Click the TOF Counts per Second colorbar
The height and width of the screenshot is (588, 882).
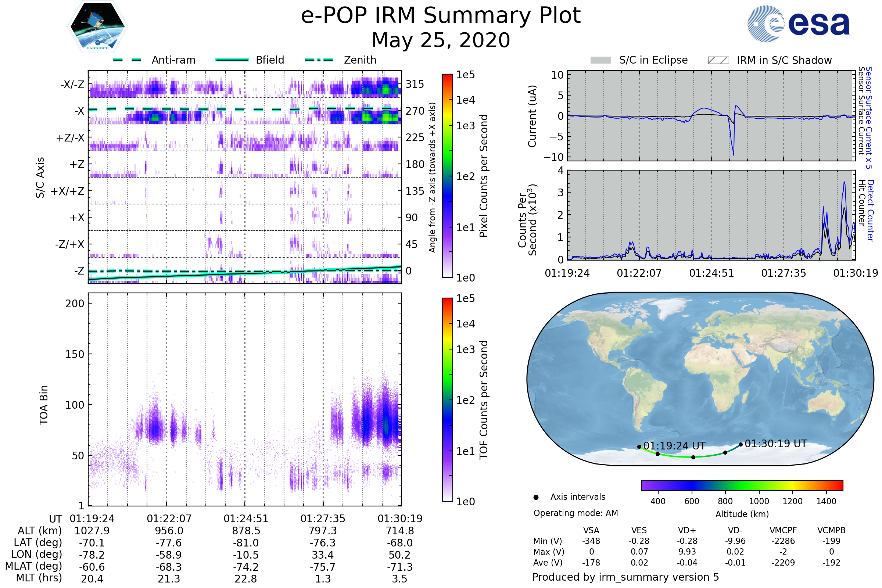point(447,399)
